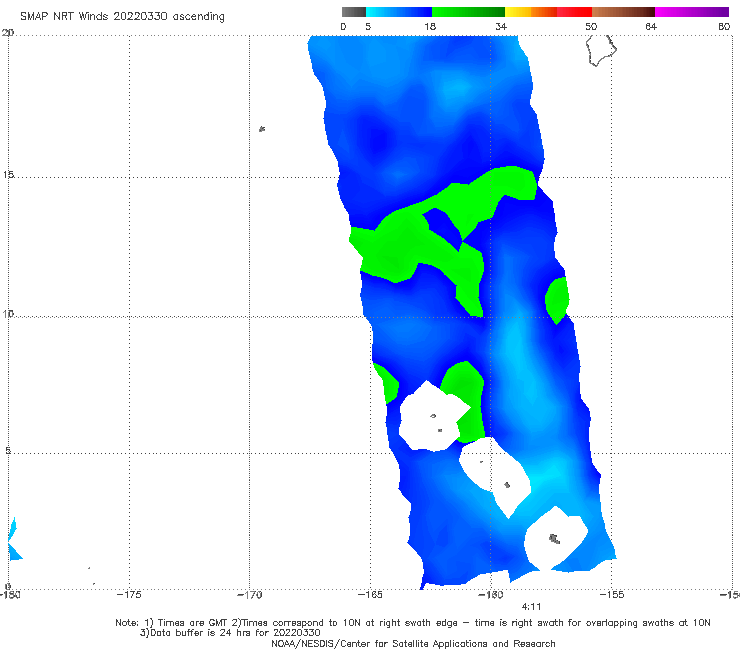Click the color bar label '64'
The image size is (740, 650).
(651, 27)
